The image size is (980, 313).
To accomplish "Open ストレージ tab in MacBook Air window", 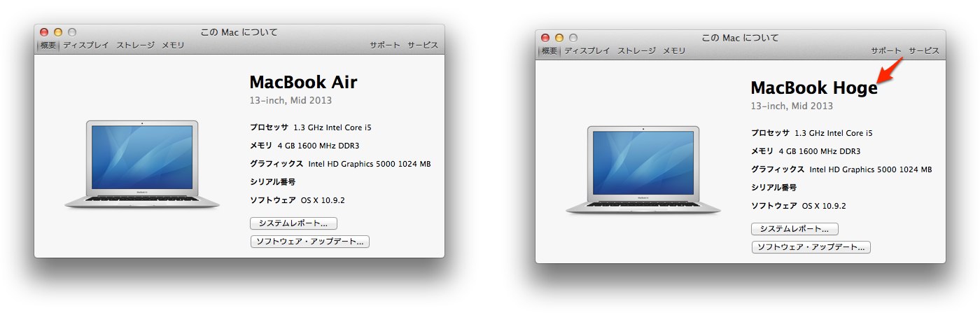I will coord(135,45).
